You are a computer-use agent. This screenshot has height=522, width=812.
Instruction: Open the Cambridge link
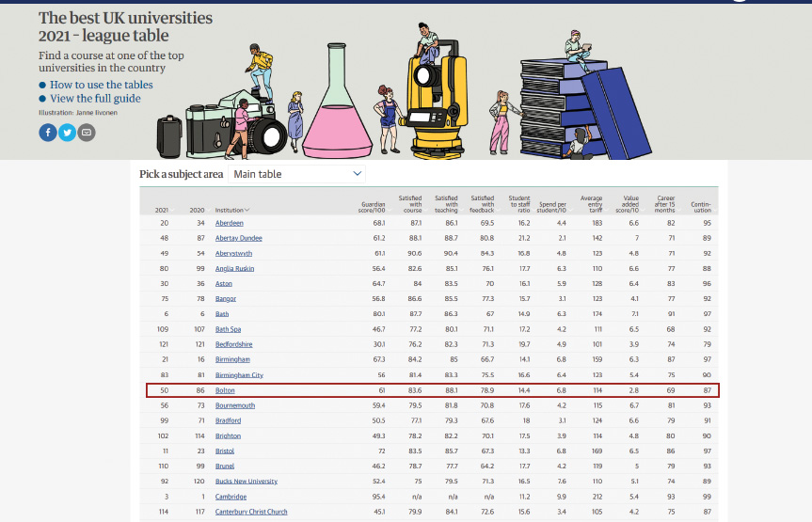[231, 497]
